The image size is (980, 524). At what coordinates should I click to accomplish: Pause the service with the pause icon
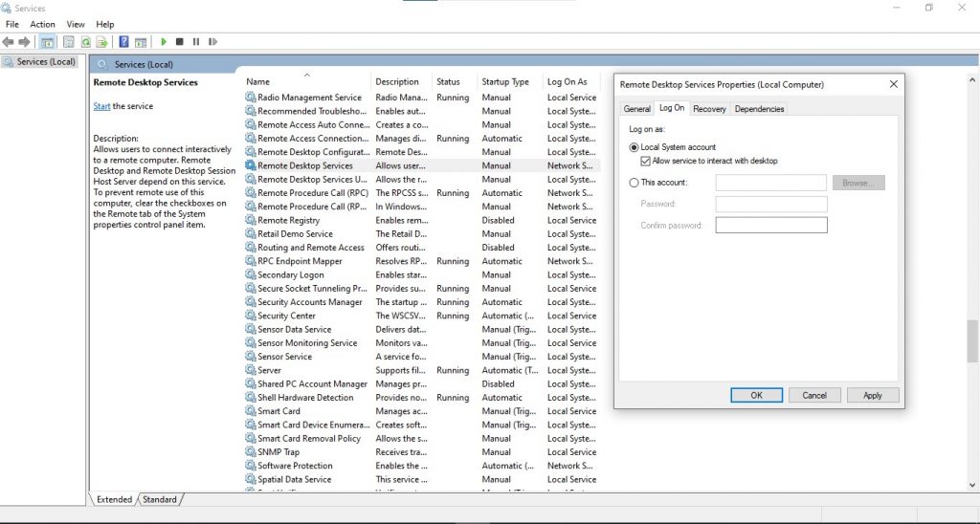point(195,42)
